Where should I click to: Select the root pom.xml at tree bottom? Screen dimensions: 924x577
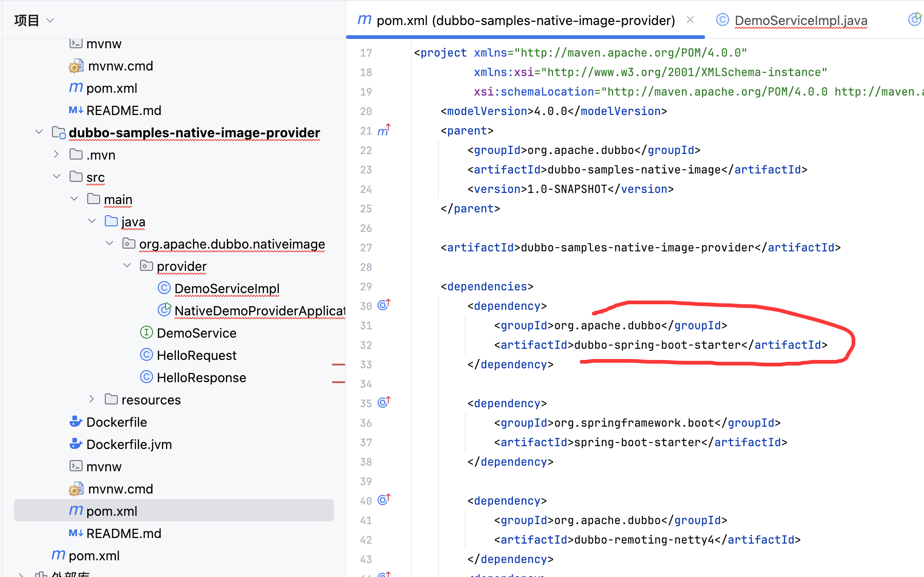coord(94,556)
